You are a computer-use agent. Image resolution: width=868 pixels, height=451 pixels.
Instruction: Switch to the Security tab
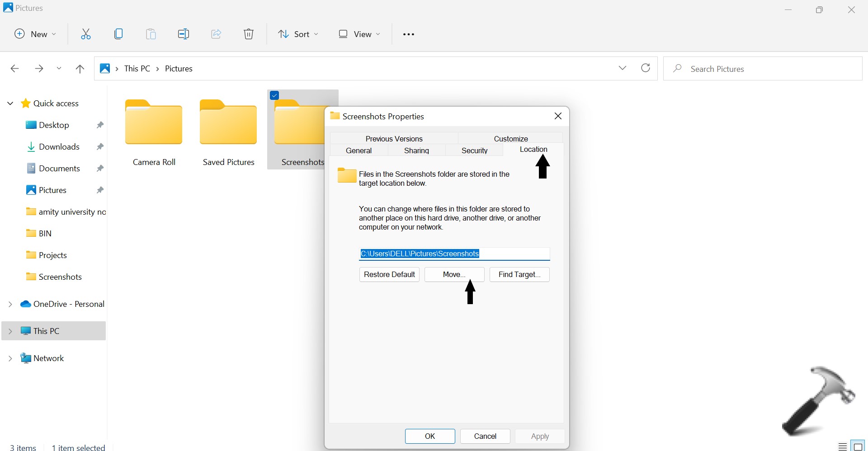(x=474, y=150)
